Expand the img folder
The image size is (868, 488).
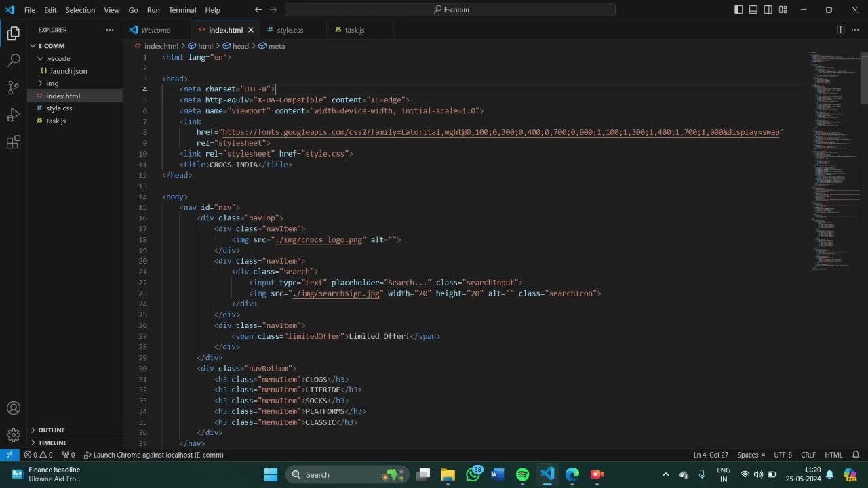point(52,83)
